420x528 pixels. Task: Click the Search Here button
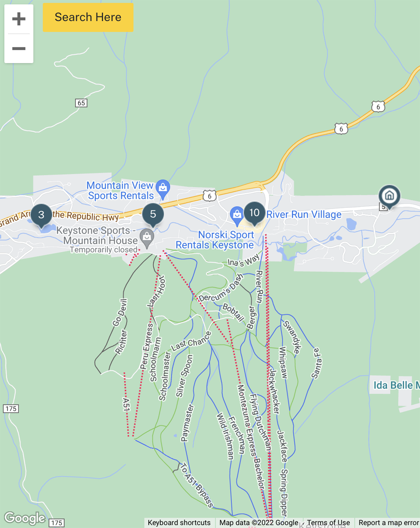coord(88,17)
